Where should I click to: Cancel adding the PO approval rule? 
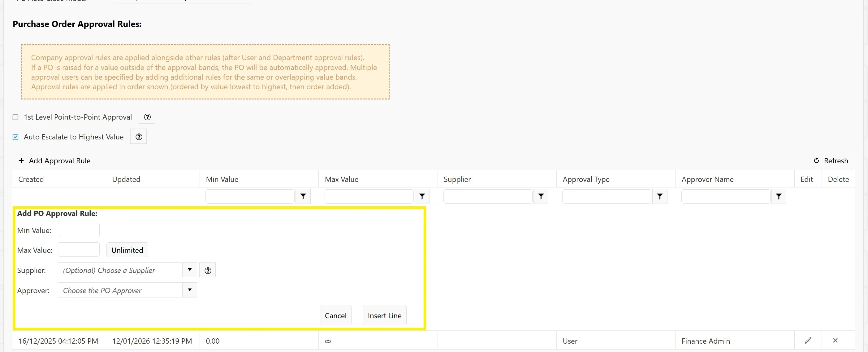point(336,315)
